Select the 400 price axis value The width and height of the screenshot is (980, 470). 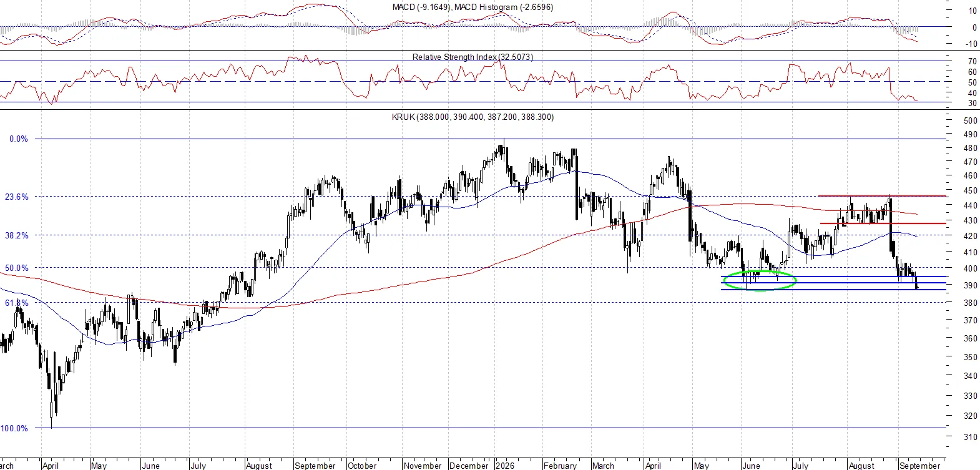pos(971,268)
